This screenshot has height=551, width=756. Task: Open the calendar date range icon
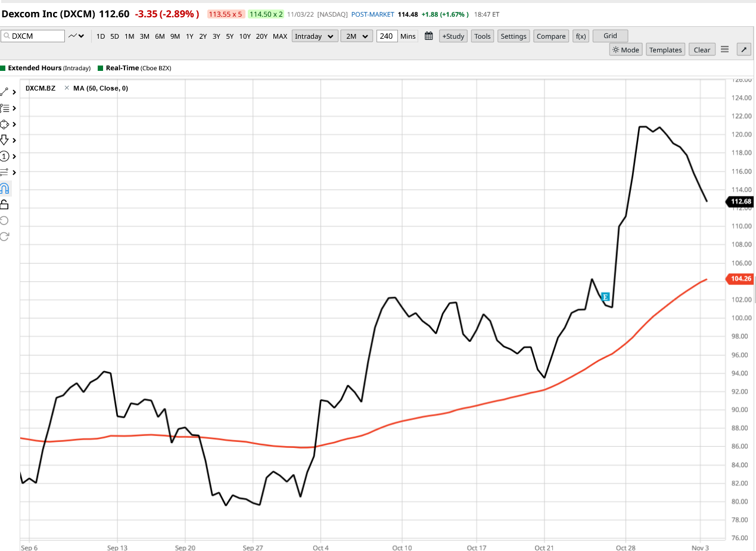(x=428, y=36)
